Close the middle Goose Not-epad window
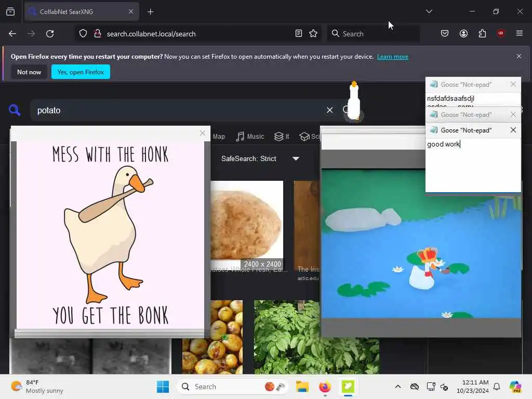This screenshot has width=532, height=399. tap(513, 115)
